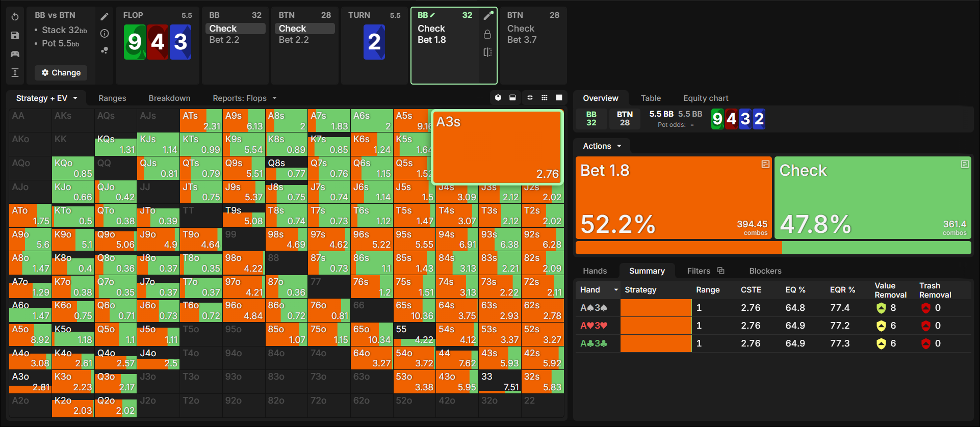Image resolution: width=980 pixels, height=427 pixels.
Task: Click the eyedropper icon in BB action card
Action: click(x=488, y=16)
